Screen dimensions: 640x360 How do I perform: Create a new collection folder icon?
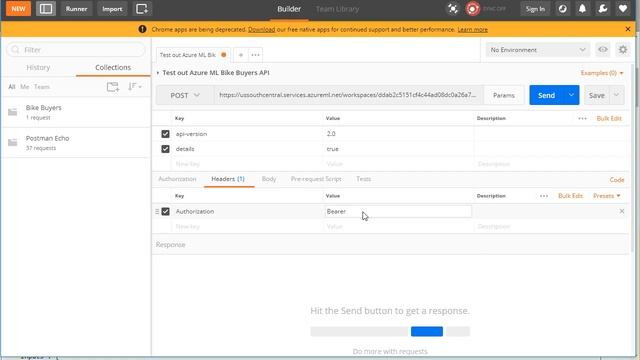pos(113,87)
